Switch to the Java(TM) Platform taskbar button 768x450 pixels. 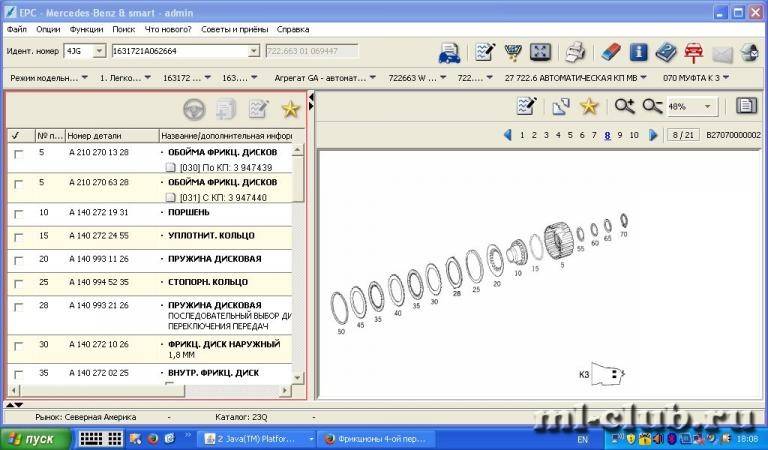pyautogui.click(x=255, y=439)
